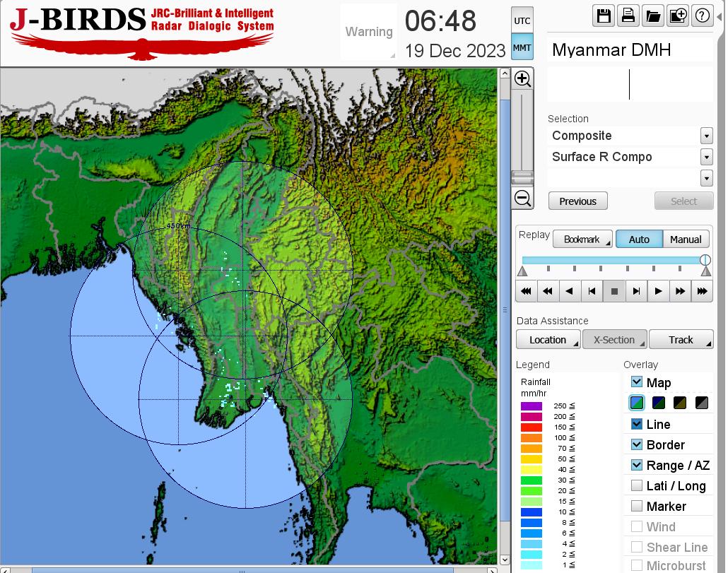Screen dimensions: 728x573
Task: Switch time display to UTC
Action: [522, 21]
